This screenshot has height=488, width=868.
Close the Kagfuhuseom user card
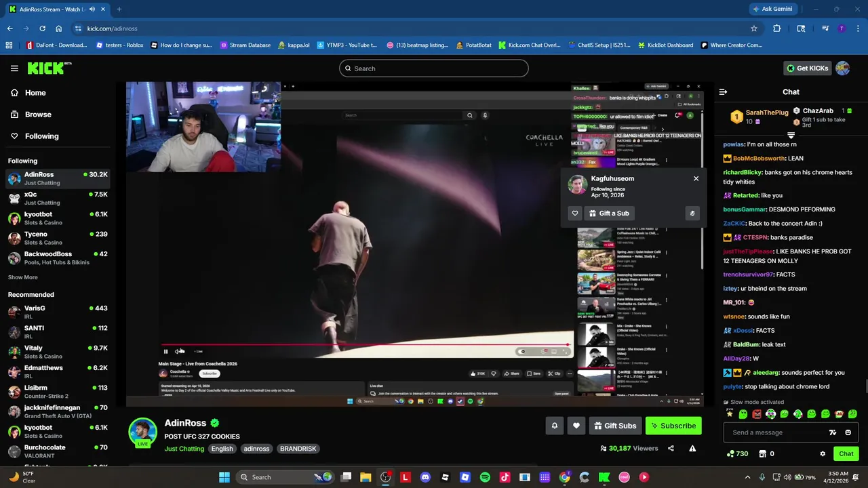click(x=696, y=178)
